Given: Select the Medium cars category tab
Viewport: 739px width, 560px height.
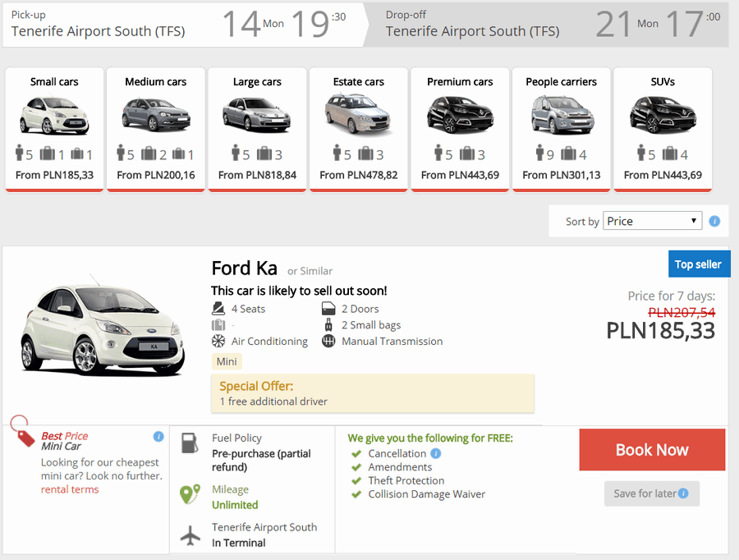Looking at the screenshot, I should click(x=156, y=129).
